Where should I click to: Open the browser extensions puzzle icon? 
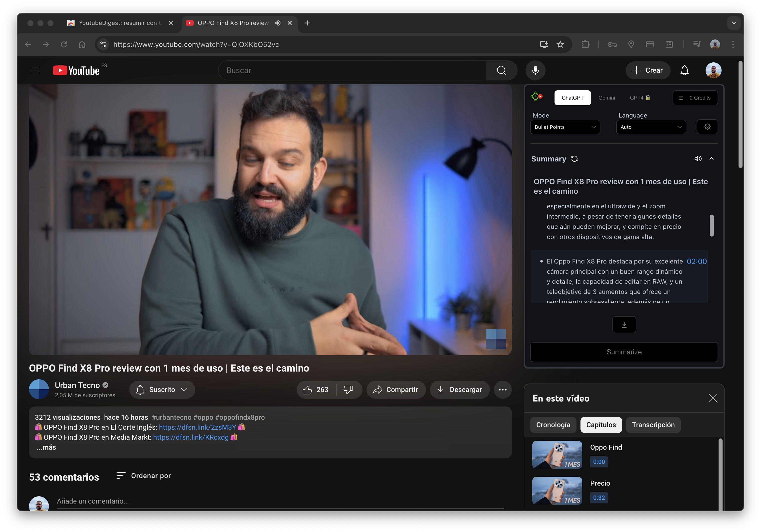coord(585,44)
